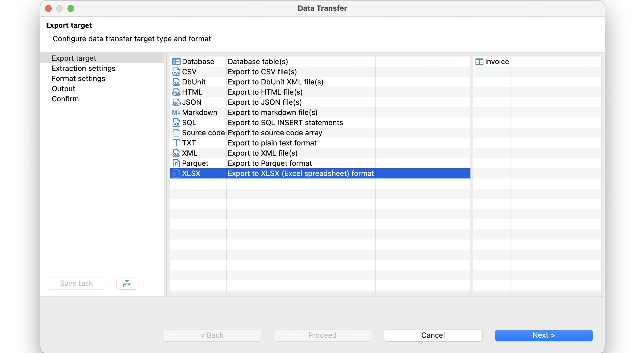644x353 pixels.
Task: Cancel the data transfer dialog
Action: click(433, 335)
